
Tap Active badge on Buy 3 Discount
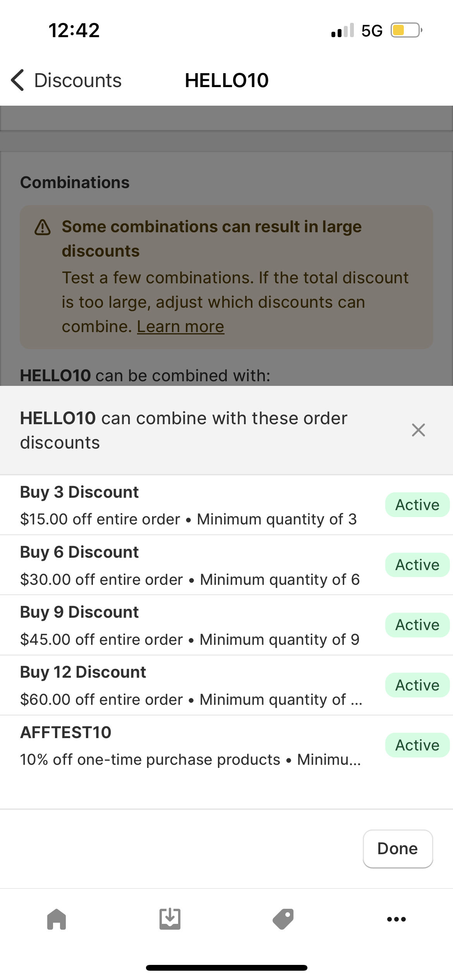(x=417, y=505)
